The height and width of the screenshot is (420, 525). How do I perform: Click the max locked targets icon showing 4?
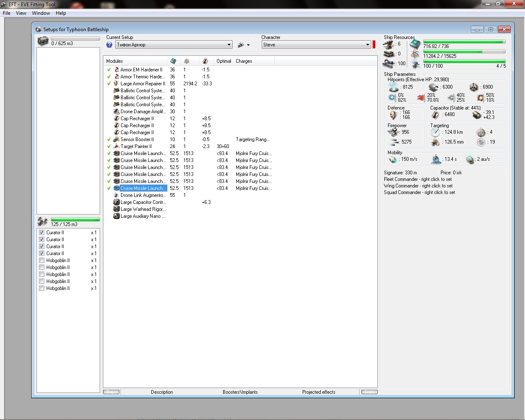481,132
